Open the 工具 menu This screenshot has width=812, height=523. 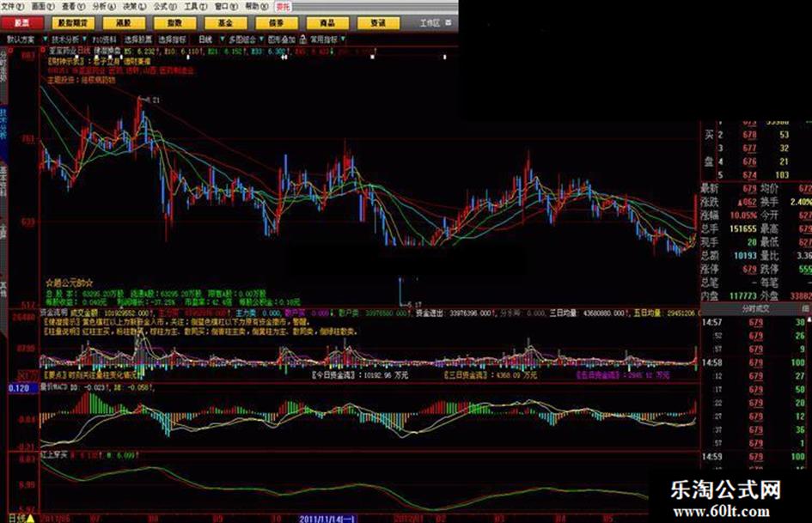[x=195, y=6]
